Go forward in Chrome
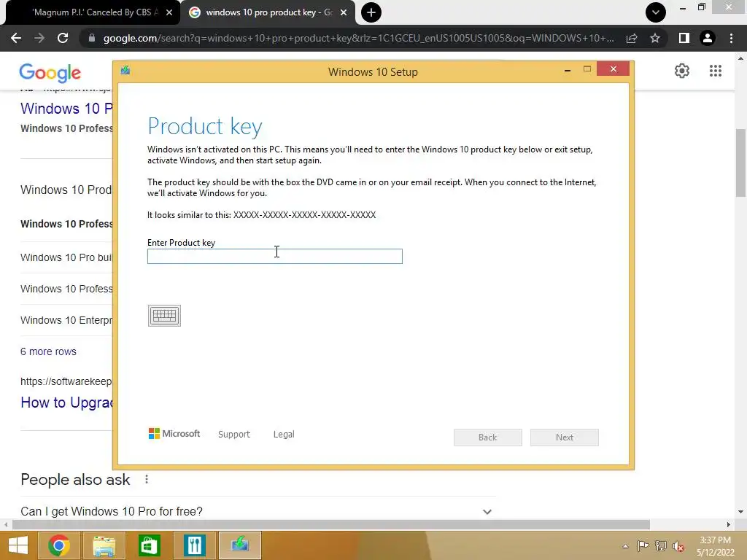Screen dimensions: 747x560 pyautogui.click(x=39, y=38)
